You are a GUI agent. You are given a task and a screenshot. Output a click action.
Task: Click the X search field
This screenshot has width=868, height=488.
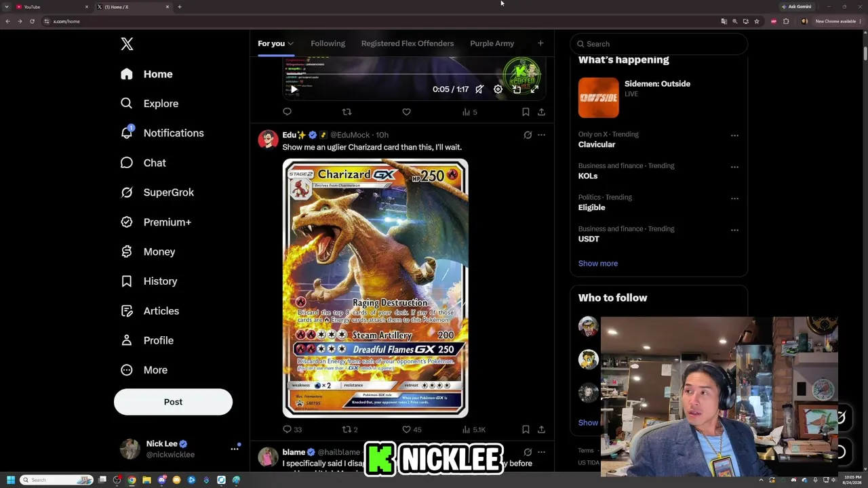pos(658,44)
